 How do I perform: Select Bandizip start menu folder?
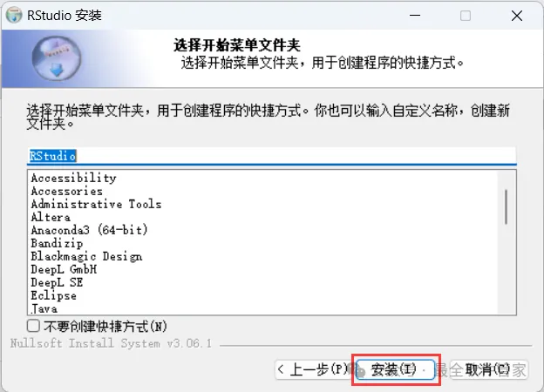tap(57, 243)
